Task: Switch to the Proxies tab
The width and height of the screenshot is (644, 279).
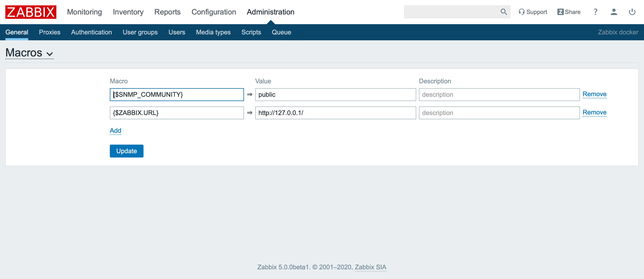Action: 50,32
